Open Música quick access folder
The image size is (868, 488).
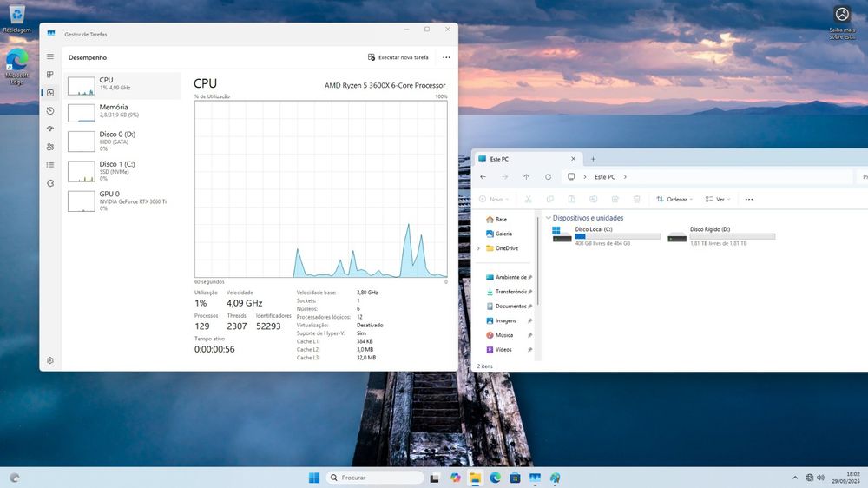tap(508, 335)
